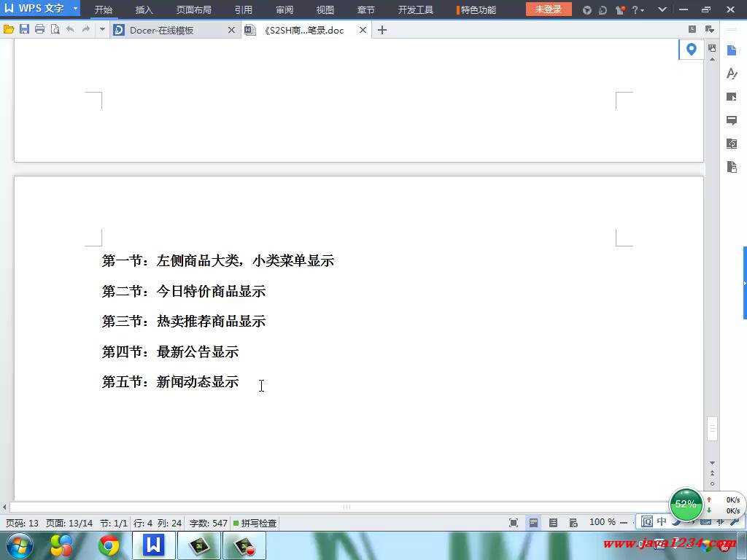Screen dimensions: 747x560
Task: Switch to full screen view icon
Action: (x=514, y=523)
